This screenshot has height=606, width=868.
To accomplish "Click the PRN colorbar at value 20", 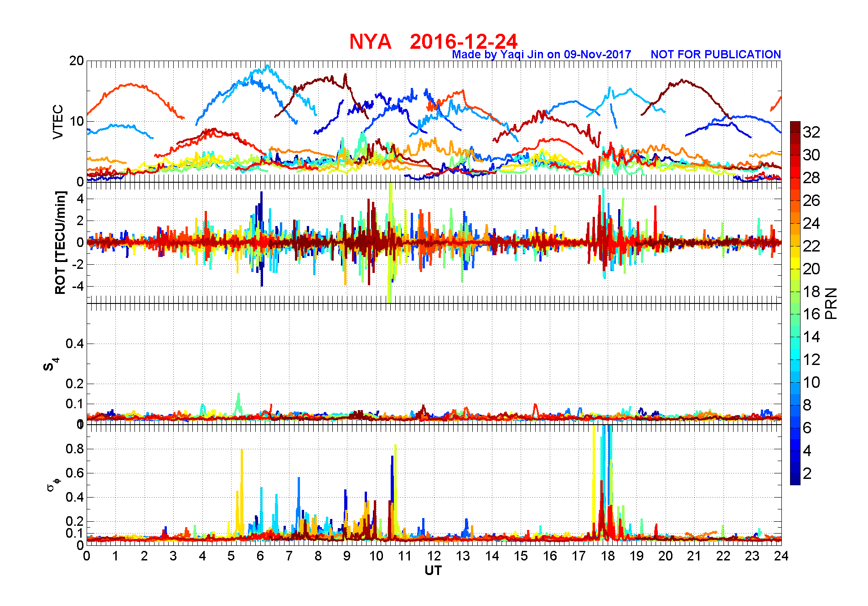I will (x=795, y=269).
